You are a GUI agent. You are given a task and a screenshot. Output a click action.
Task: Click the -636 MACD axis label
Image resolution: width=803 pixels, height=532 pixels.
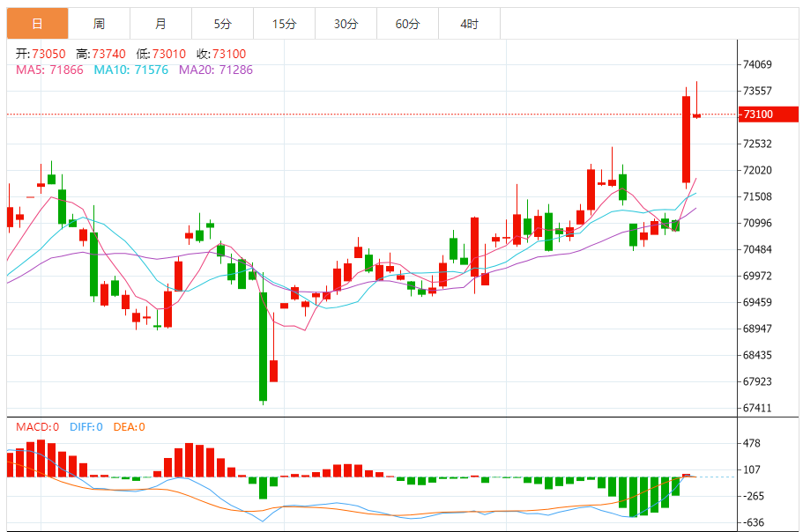click(x=754, y=522)
